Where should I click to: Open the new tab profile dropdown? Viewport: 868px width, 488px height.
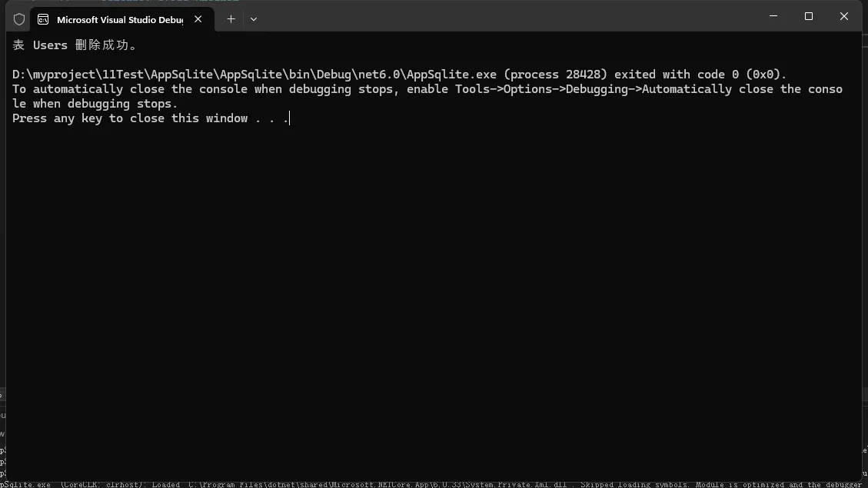coord(254,19)
